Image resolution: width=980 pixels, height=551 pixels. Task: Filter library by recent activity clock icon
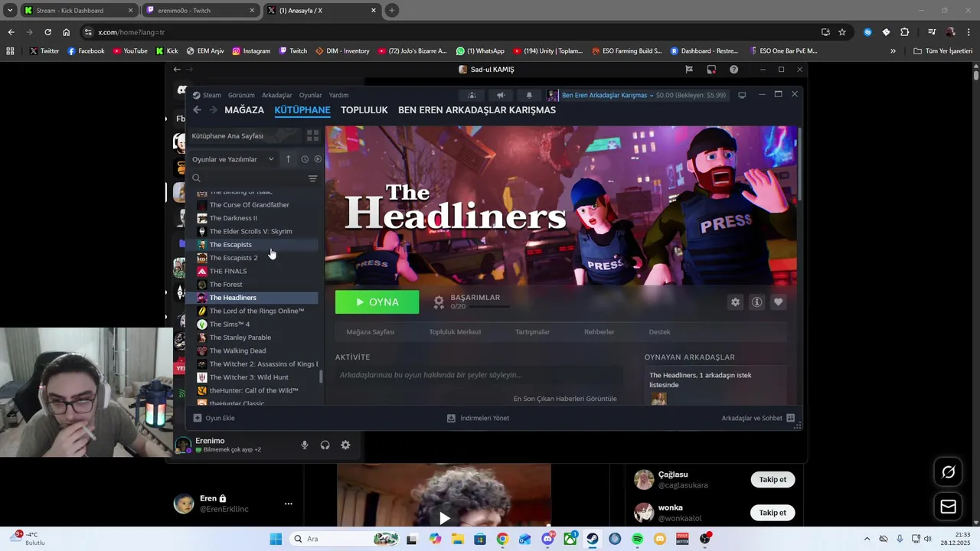[x=305, y=159]
